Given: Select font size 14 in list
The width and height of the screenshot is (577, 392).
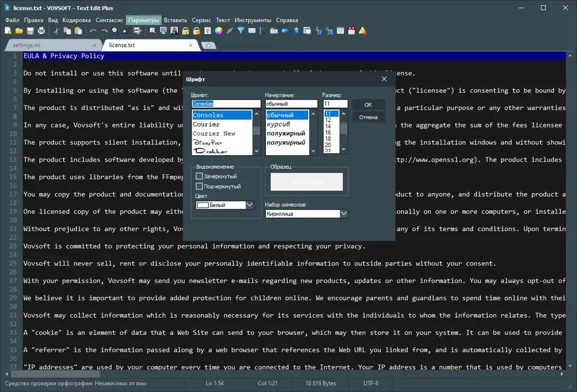Looking at the screenshot, I should tap(328, 126).
